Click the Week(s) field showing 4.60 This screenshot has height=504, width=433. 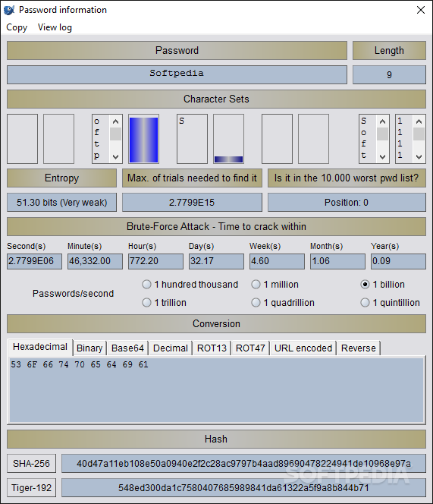point(277,261)
